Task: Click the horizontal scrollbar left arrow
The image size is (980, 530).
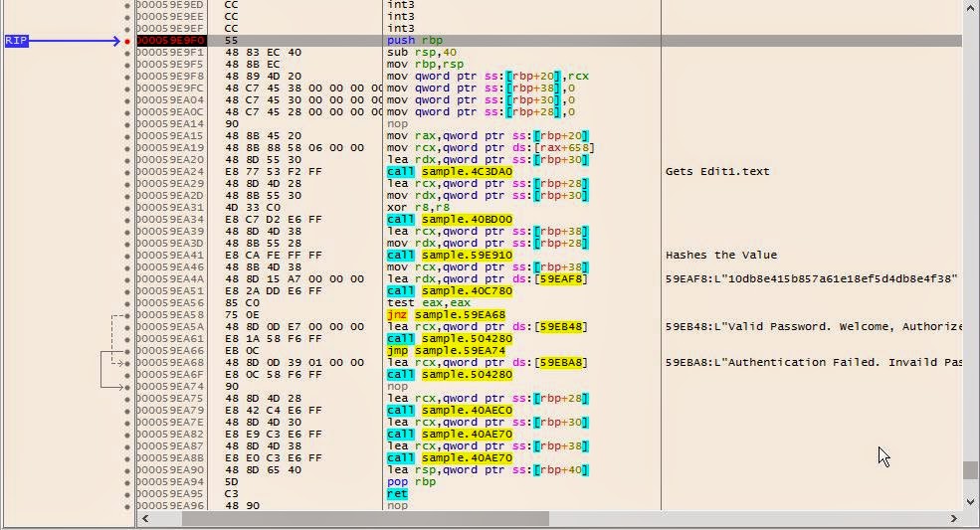Action: click(145, 519)
